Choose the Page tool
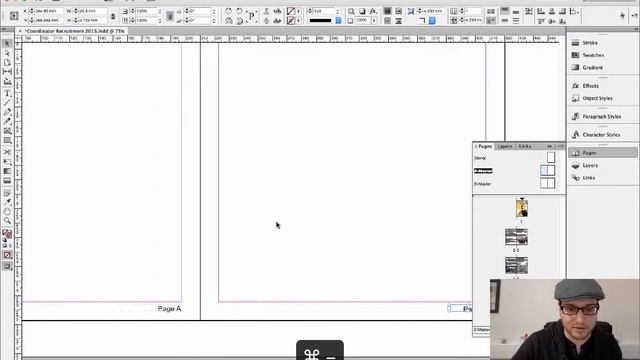The height and width of the screenshot is (360, 640). (7, 62)
